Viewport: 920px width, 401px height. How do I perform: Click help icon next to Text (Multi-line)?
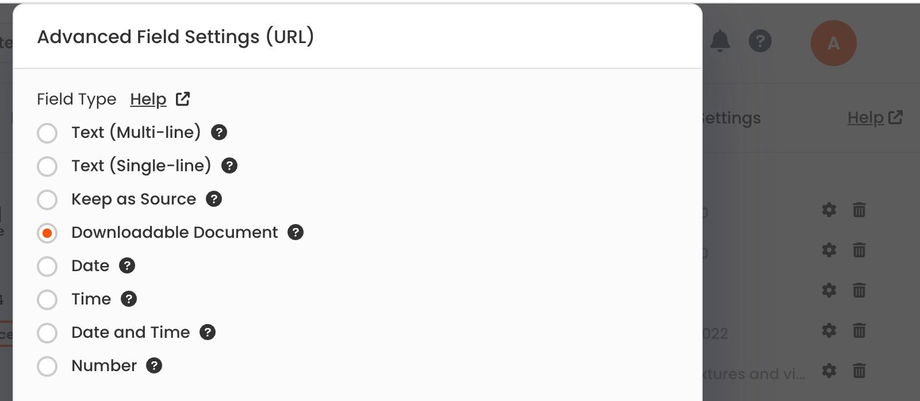pyautogui.click(x=219, y=132)
